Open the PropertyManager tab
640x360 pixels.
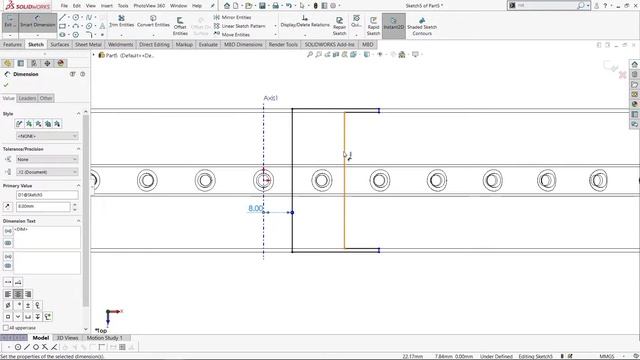coord(21,63)
